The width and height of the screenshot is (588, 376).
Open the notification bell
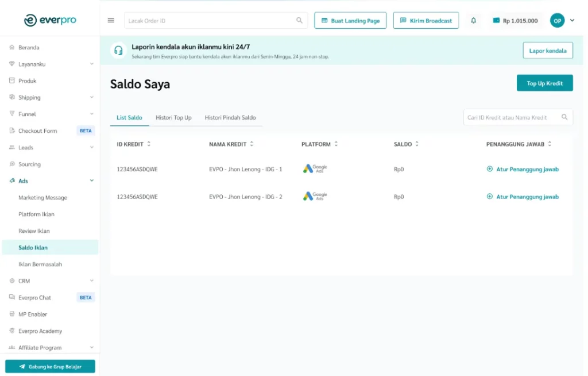(x=473, y=21)
